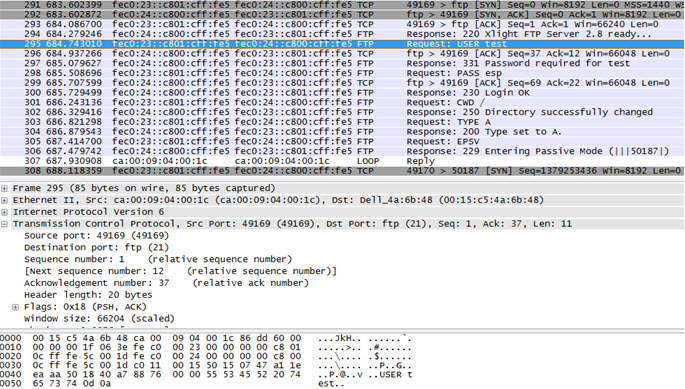Select packet 304 Response 200 Type set to A
The height and width of the screenshot is (389, 685).
(x=342, y=132)
